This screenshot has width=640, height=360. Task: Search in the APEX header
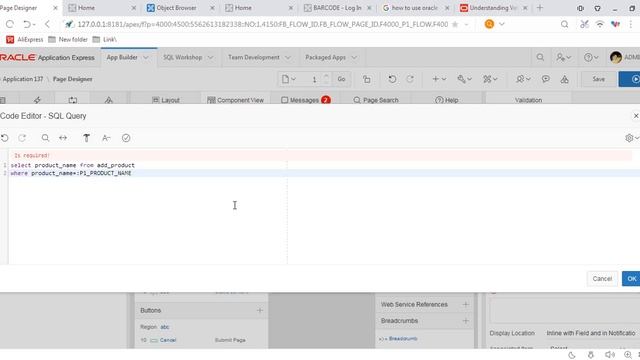[540, 58]
